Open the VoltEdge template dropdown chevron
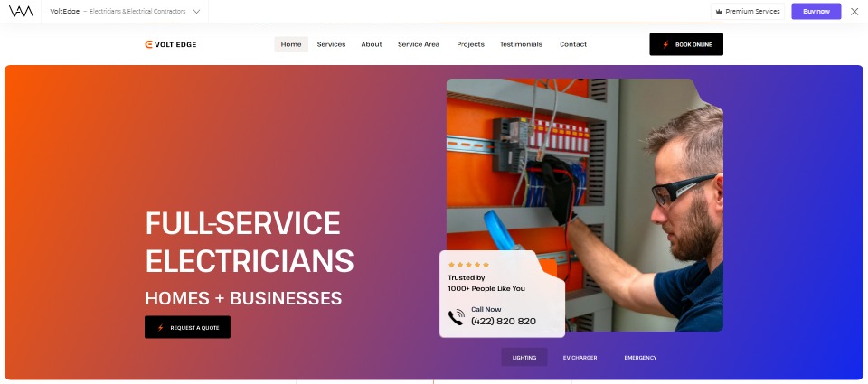The width and height of the screenshot is (868, 384). pos(196,12)
